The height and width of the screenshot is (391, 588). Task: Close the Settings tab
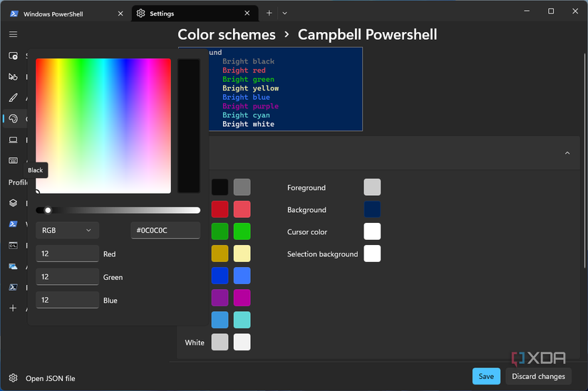[x=247, y=13]
